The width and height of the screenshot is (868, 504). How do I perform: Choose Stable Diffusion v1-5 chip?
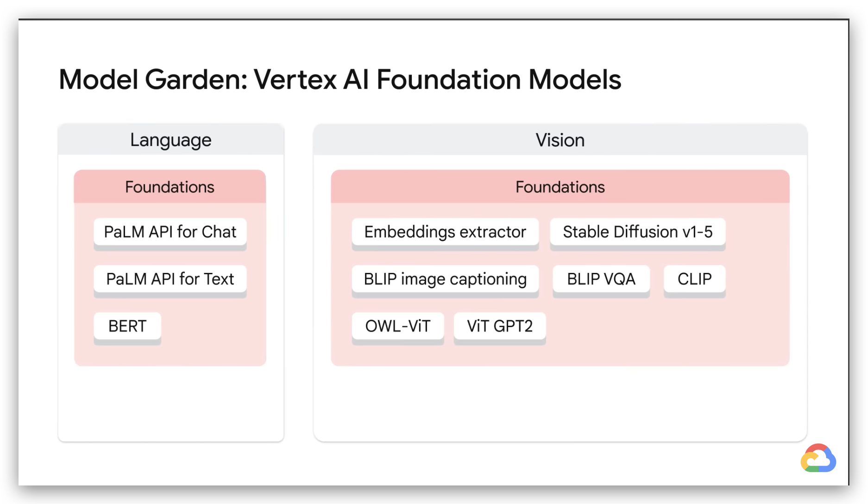point(638,232)
